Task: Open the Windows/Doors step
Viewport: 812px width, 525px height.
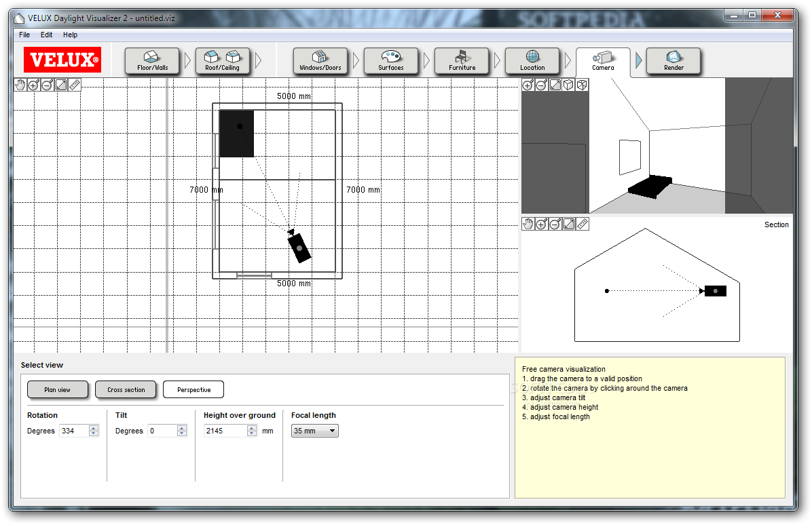Action: click(320, 61)
